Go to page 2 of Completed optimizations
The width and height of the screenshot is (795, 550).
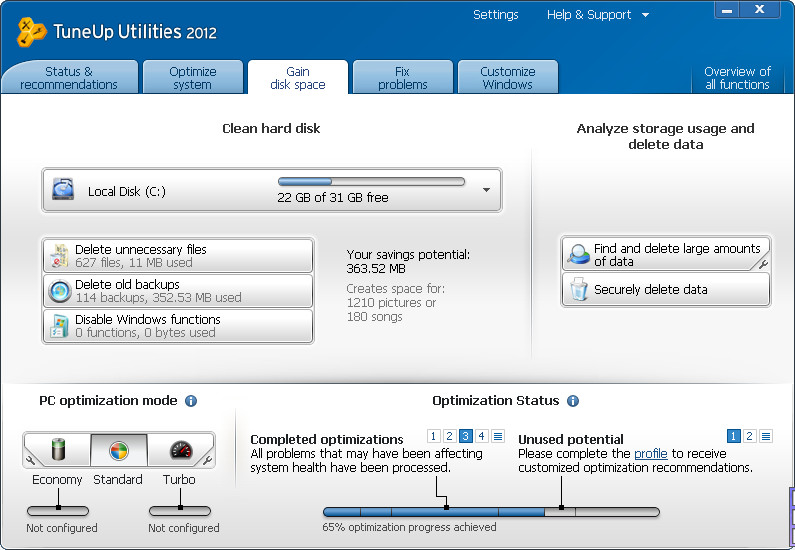pyautogui.click(x=449, y=436)
